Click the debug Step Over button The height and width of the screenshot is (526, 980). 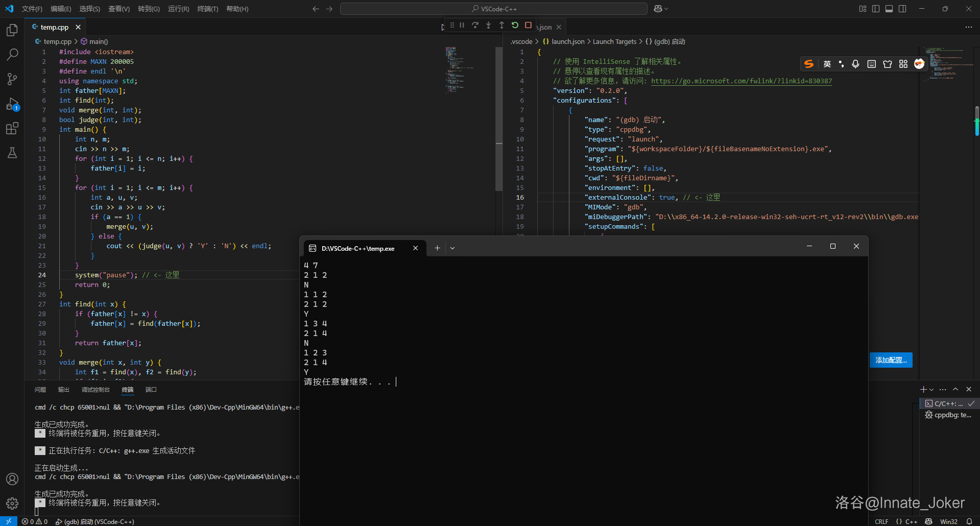coord(475,25)
